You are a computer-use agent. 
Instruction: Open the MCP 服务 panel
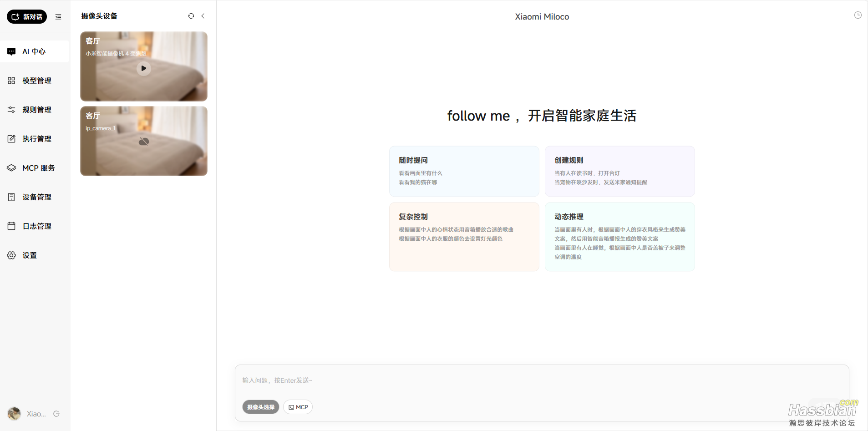40,168
